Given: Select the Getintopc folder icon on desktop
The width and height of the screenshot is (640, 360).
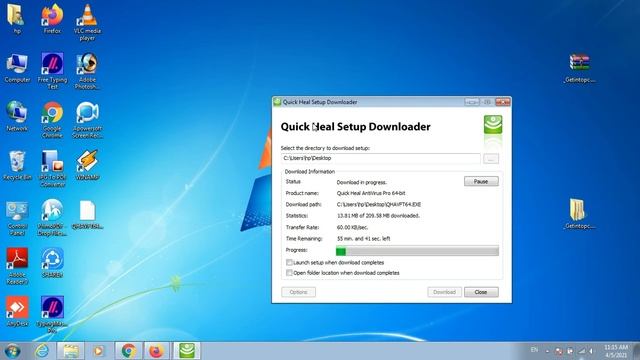Looking at the screenshot, I should pos(580,213).
